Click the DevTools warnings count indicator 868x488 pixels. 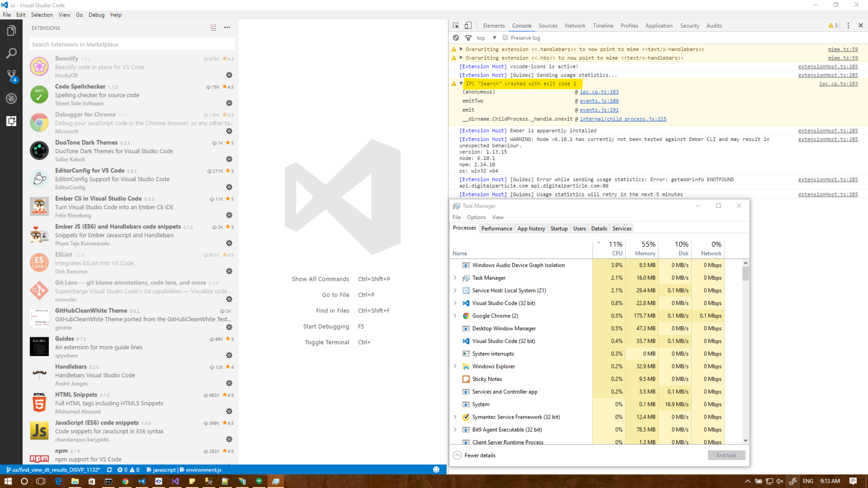coord(833,26)
